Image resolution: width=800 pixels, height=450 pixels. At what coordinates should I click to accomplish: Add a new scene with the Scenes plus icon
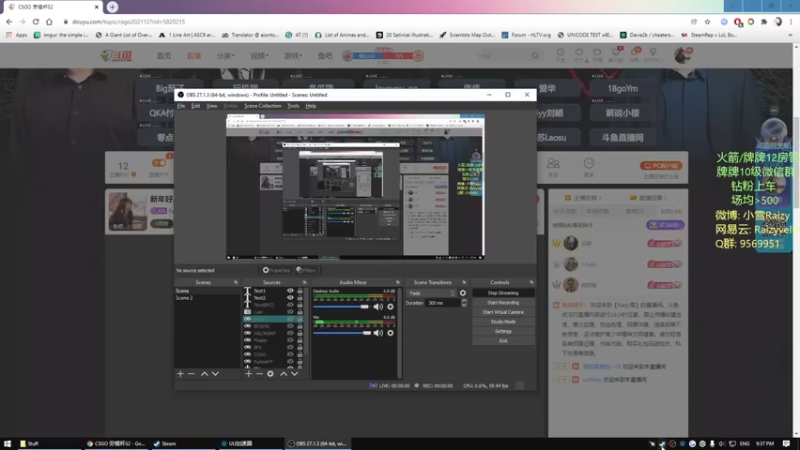point(180,374)
